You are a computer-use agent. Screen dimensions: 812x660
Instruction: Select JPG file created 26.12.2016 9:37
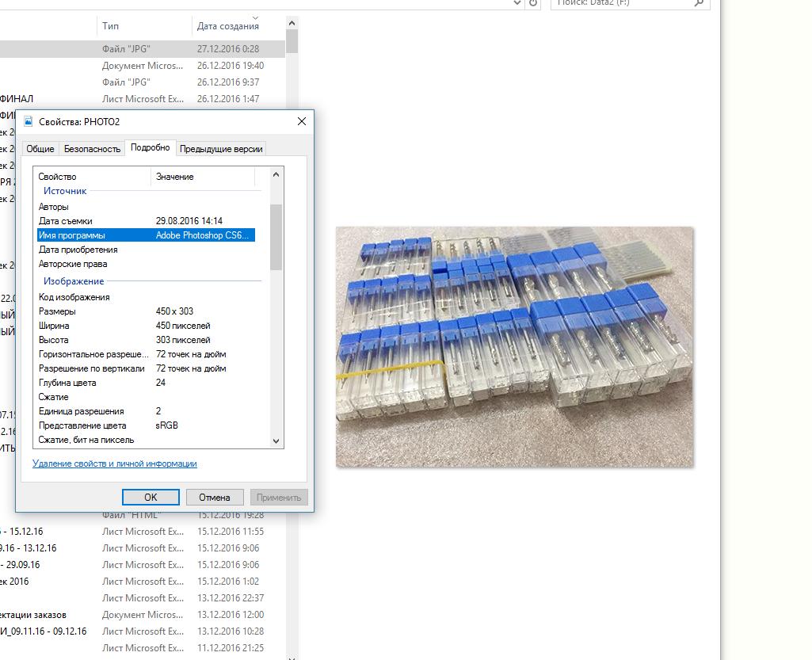(143, 82)
